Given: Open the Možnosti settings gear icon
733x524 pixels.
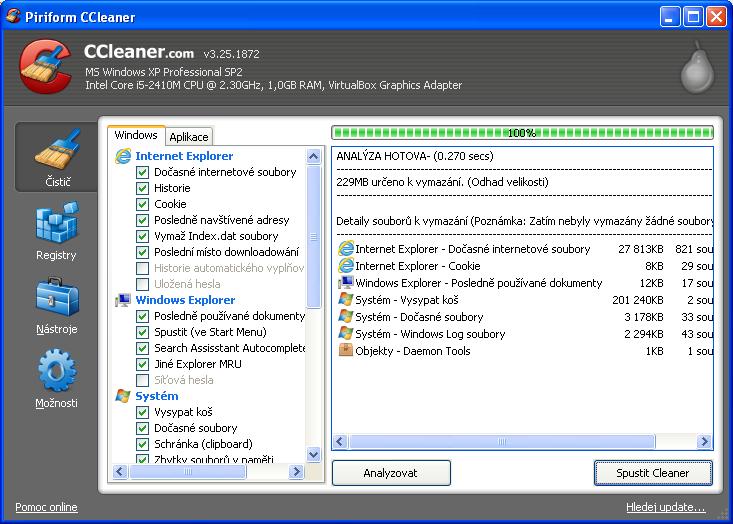Looking at the screenshot, I should pyautogui.click(x=56, y=373).
